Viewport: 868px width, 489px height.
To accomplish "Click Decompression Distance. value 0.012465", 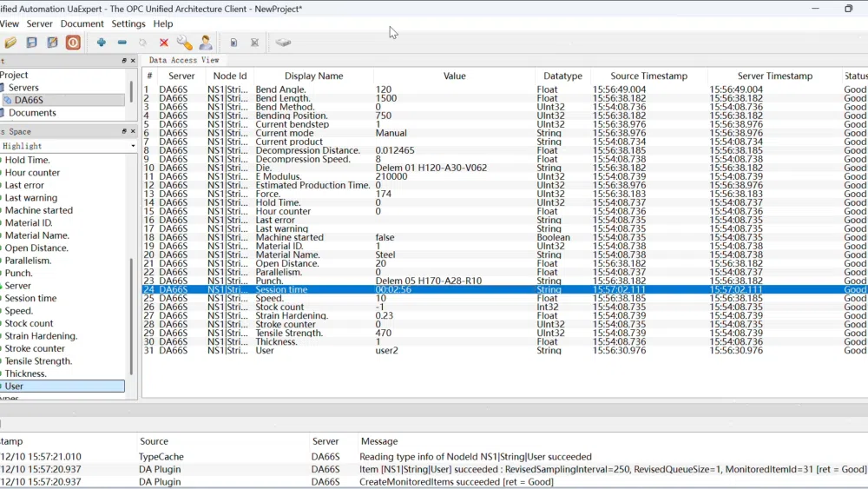I will [x=395, y=150].
